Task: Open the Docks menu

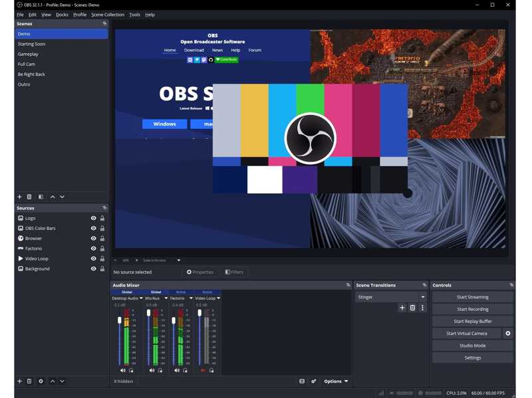Action: (62, 15)
